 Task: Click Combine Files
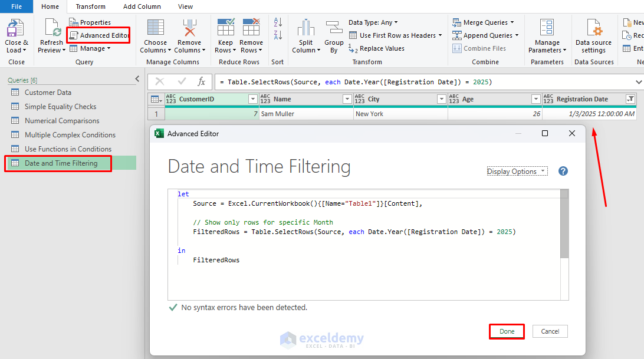coord(479,48)
